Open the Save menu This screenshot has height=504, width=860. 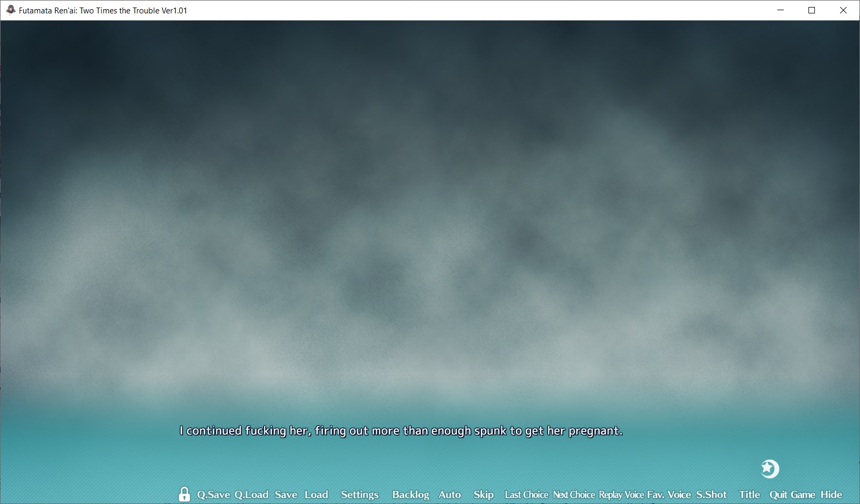tap(286, 495)
